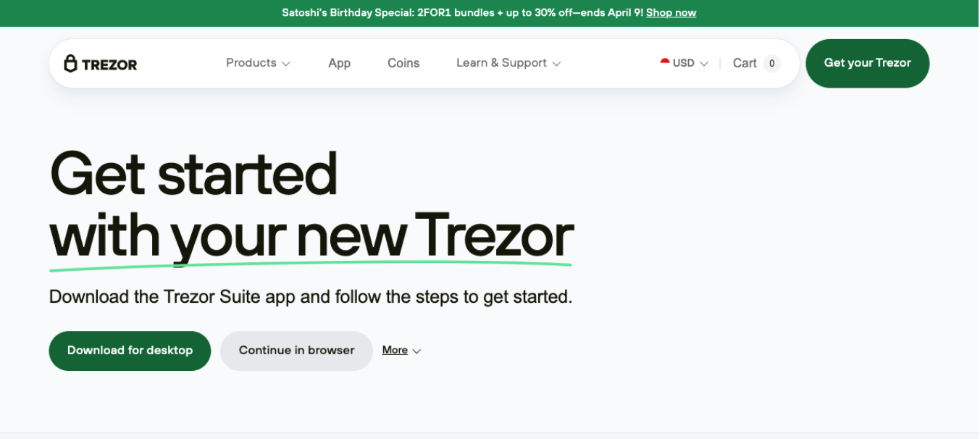Choose Continue in browser
Screen dimensions: 980x439
296,351
